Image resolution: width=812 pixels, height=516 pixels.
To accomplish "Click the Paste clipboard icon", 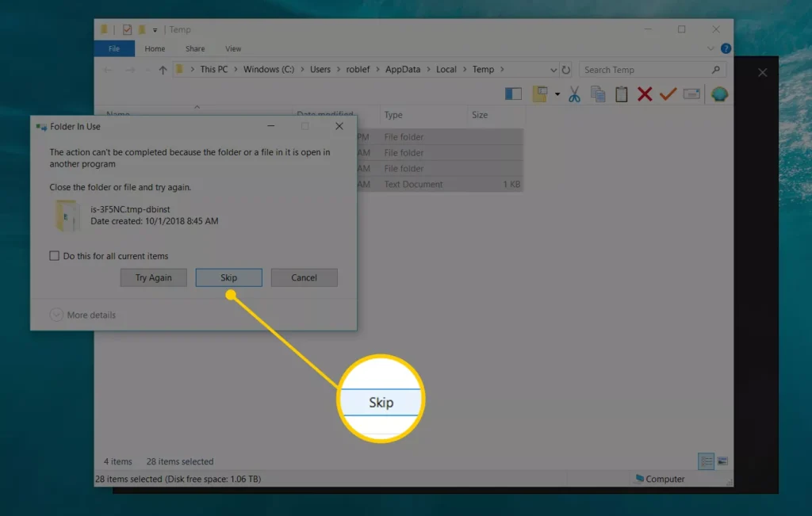I will [622, 94].
